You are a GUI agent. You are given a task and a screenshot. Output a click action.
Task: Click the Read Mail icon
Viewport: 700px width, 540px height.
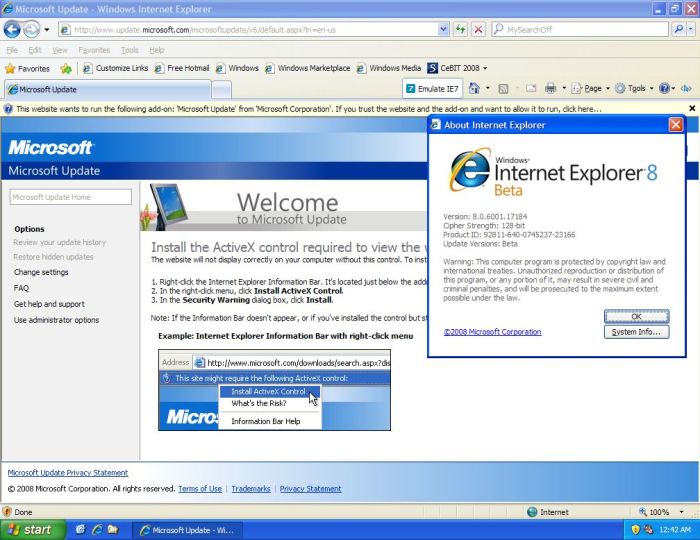[530, 88]
